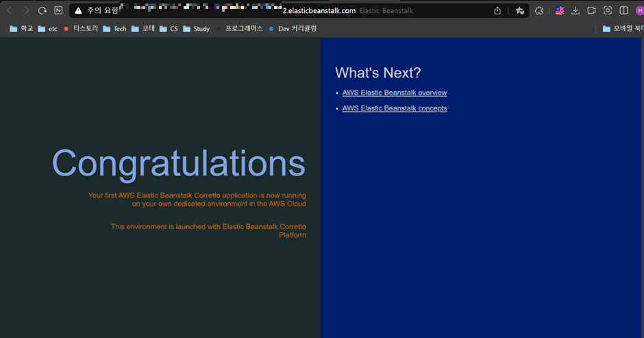The width and height of the screenshot is (644, 338).
Task: Click the 'This environment is launched' paragraph
Action: [208, 230]
